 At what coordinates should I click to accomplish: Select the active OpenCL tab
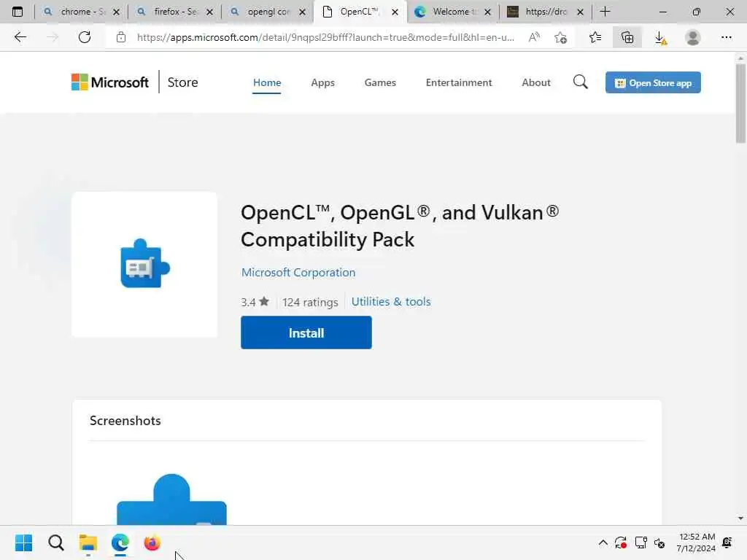(359, 12)
